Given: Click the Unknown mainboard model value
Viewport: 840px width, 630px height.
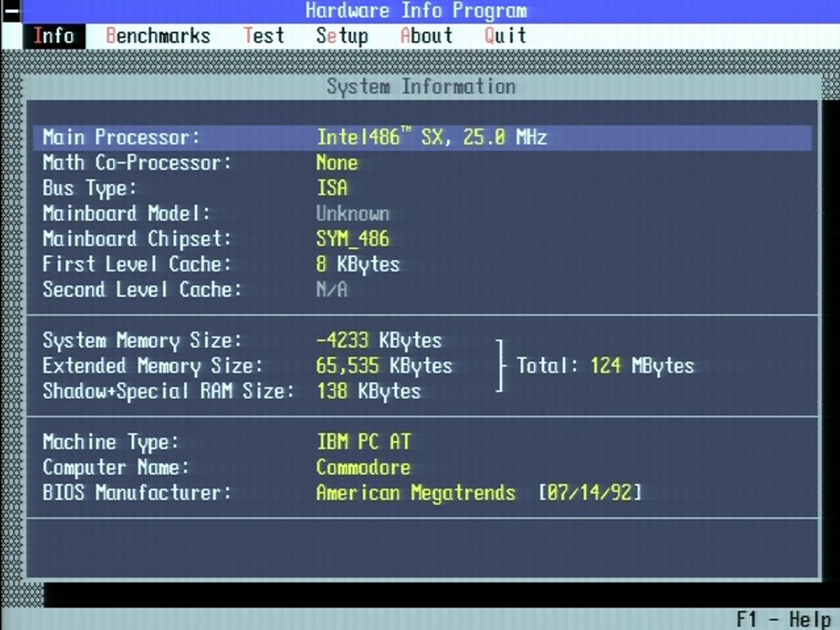Looking at the screenshot, I should point(353,213).
